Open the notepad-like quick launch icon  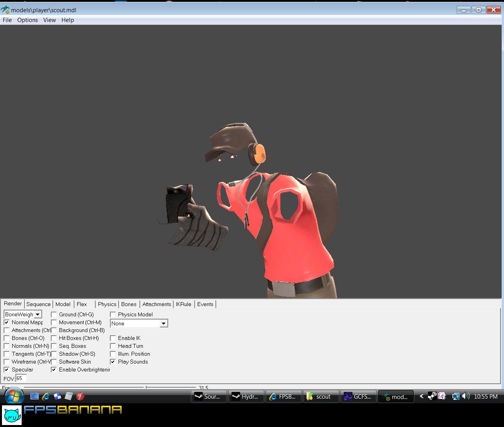[x=69, y=396]
